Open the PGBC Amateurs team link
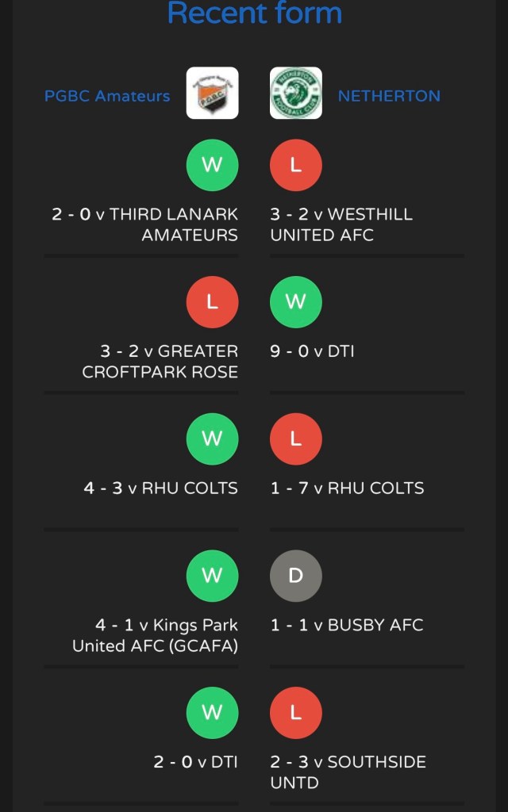Viewport: 508px width, 812px height. point(107,96)
